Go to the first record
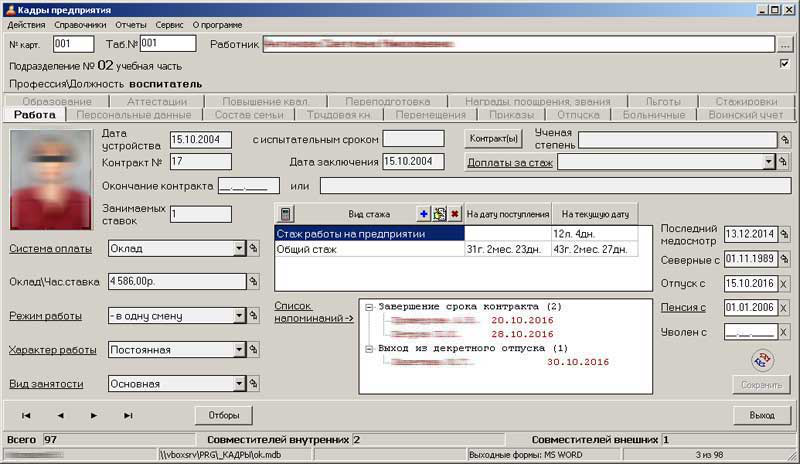This screenshot has height=464, width=800. point(26,416)
